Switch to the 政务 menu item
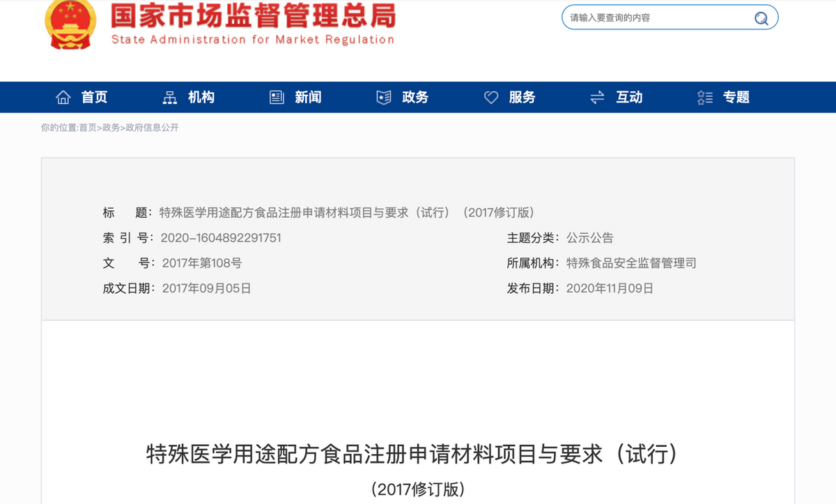836x504 pixels. (x=414, y=97)
